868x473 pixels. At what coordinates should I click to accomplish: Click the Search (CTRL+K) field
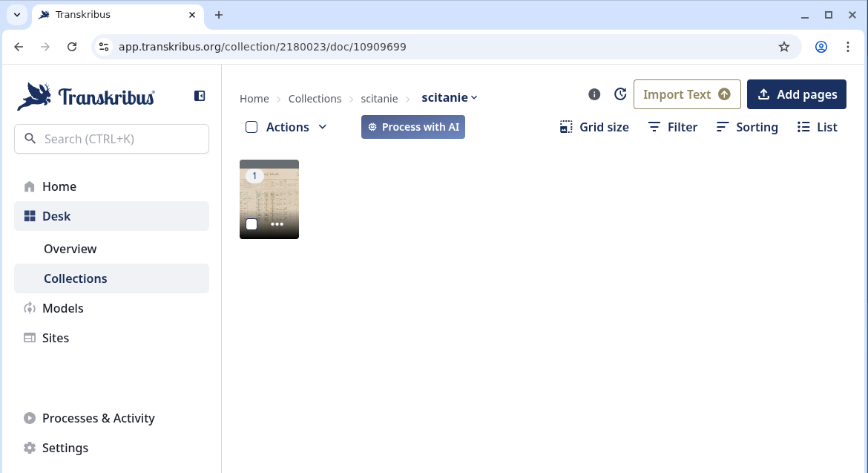111,139
